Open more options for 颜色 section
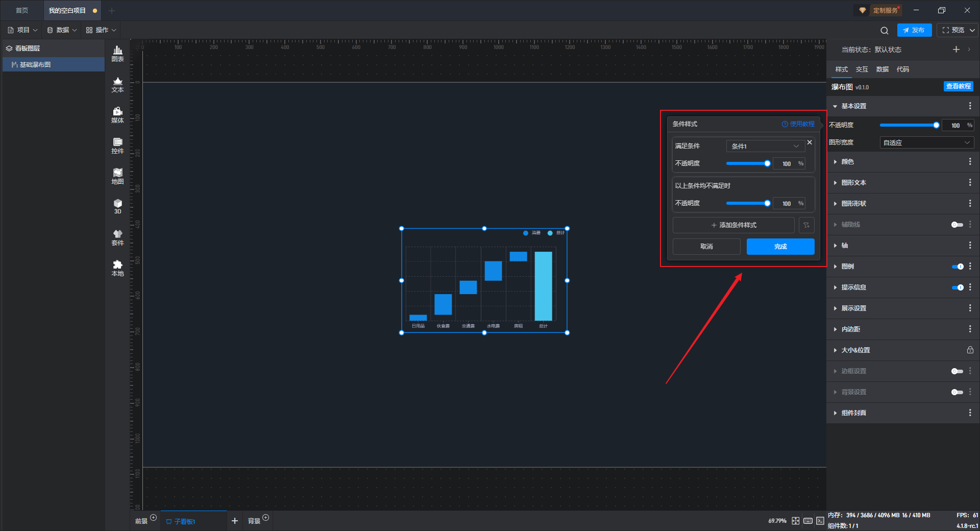Screen dimensions: 980x531 [970, 161]
